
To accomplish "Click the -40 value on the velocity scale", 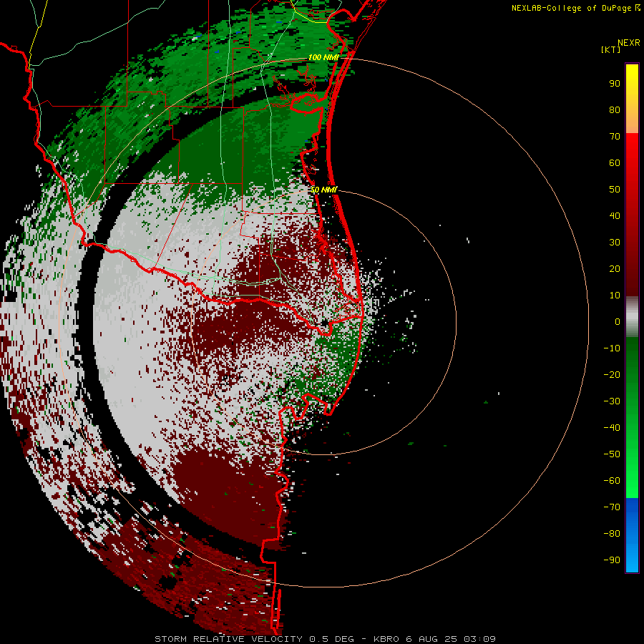I will [x=612, y=428].
